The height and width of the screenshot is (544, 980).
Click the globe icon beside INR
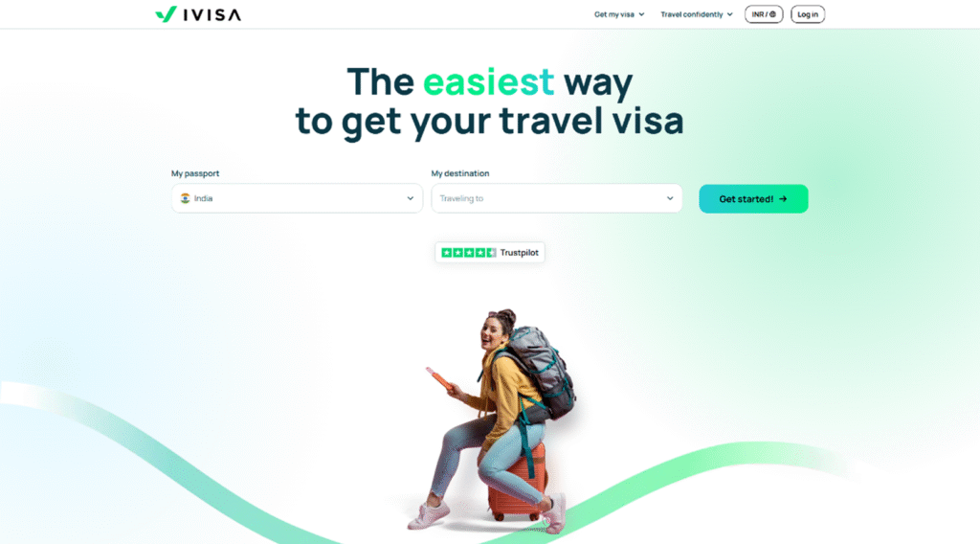[772, 14]
